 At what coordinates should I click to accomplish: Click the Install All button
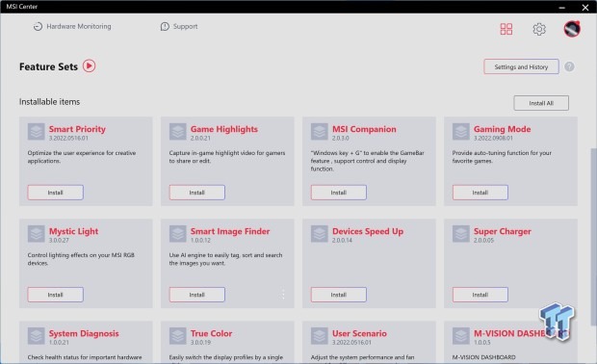[541, 103]
